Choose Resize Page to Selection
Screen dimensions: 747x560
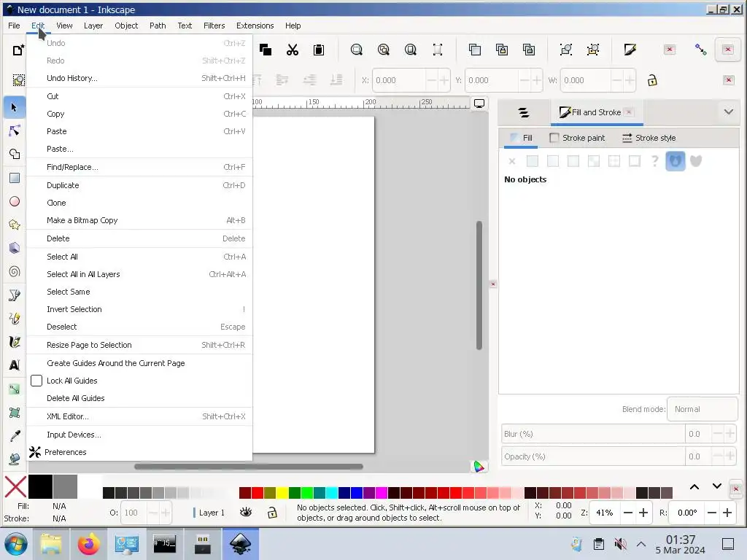click(139, 345)
